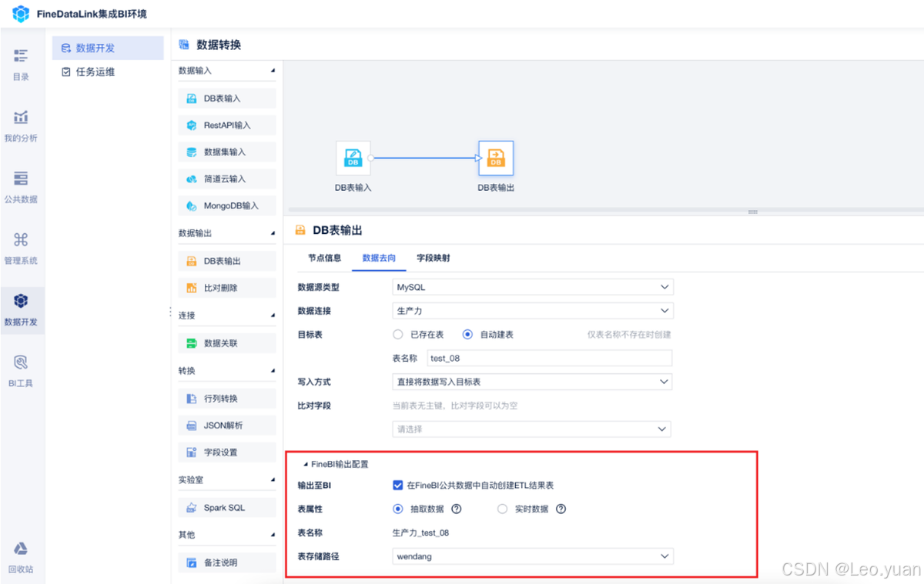Collapse the 数据输入 group

point(273,71)
